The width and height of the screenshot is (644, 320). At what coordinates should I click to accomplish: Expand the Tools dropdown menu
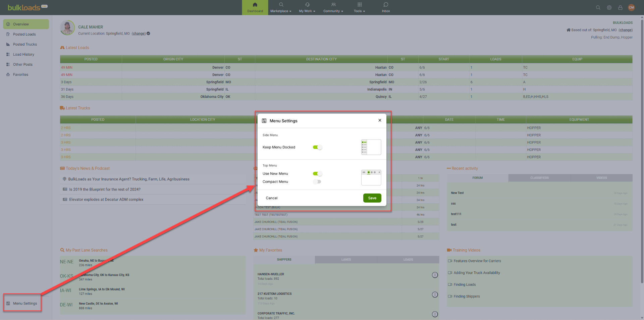(x=359, y=7)
